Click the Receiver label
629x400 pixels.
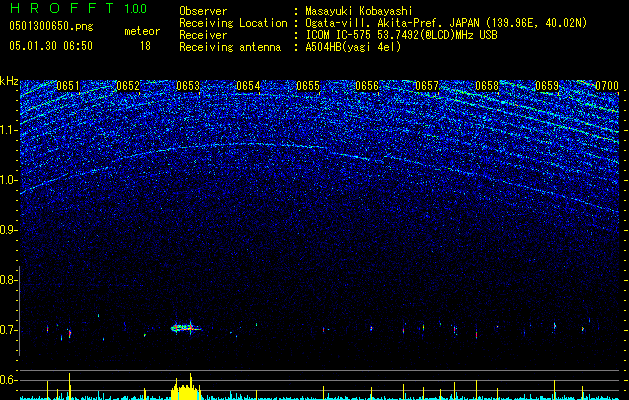(x=203, y=35)
